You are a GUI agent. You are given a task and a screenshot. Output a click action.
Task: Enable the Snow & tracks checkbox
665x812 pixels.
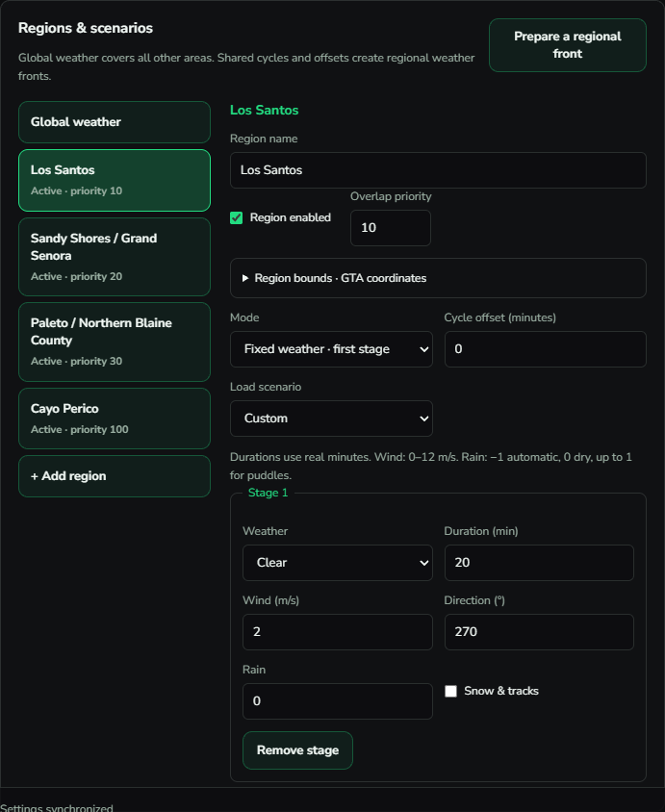tap(450, 692)
